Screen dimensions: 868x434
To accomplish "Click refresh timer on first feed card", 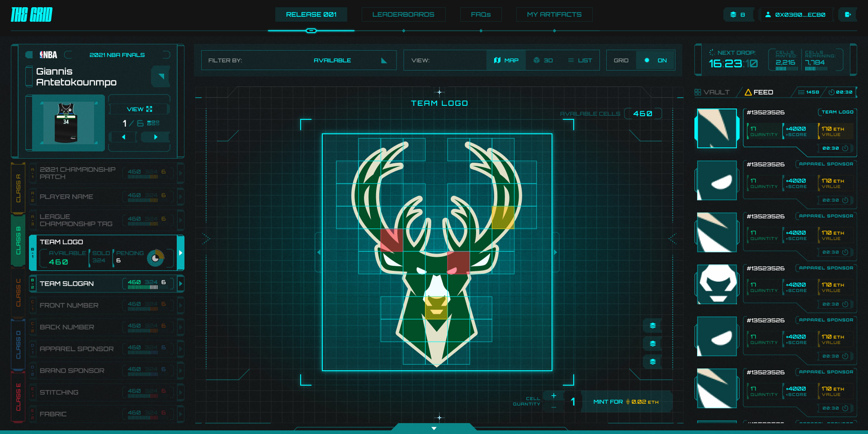I will click(845, 148).
